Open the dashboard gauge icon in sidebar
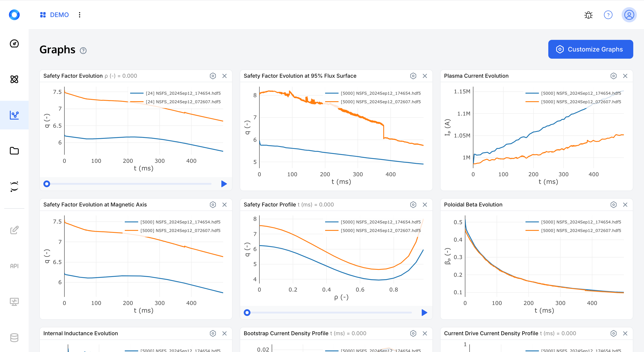 14,44
